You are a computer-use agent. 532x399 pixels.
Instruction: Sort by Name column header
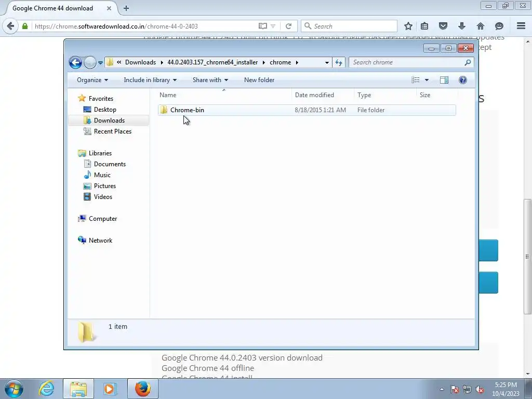pos(224,95)
